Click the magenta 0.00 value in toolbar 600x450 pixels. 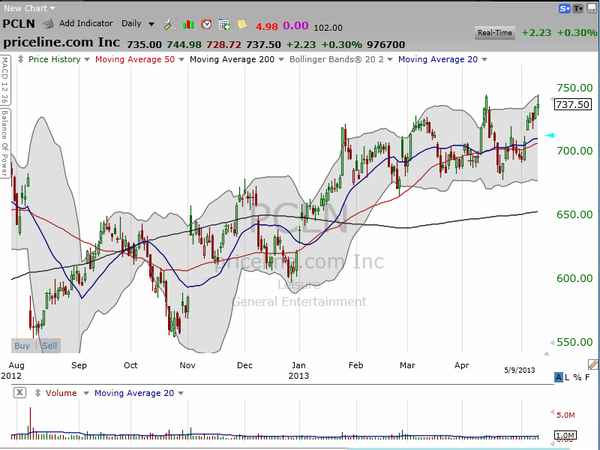coord(295,26)
